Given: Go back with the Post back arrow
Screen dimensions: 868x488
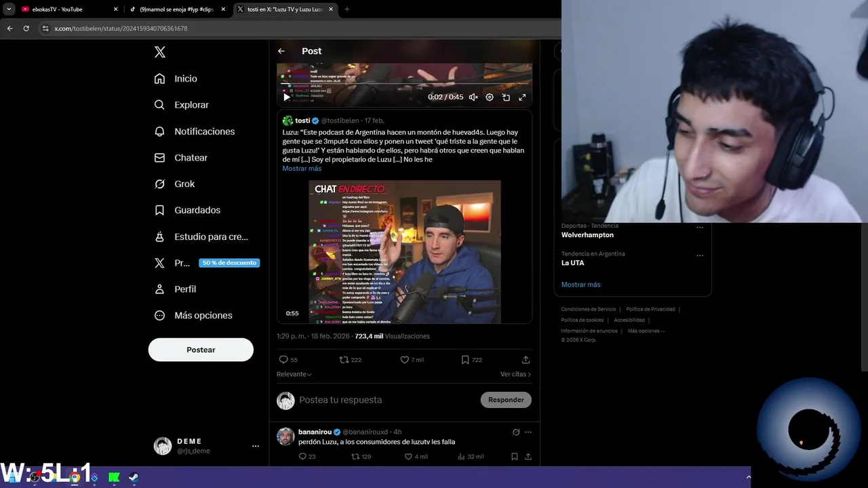Looking at the screenshot, I should (x=281, y=51).
